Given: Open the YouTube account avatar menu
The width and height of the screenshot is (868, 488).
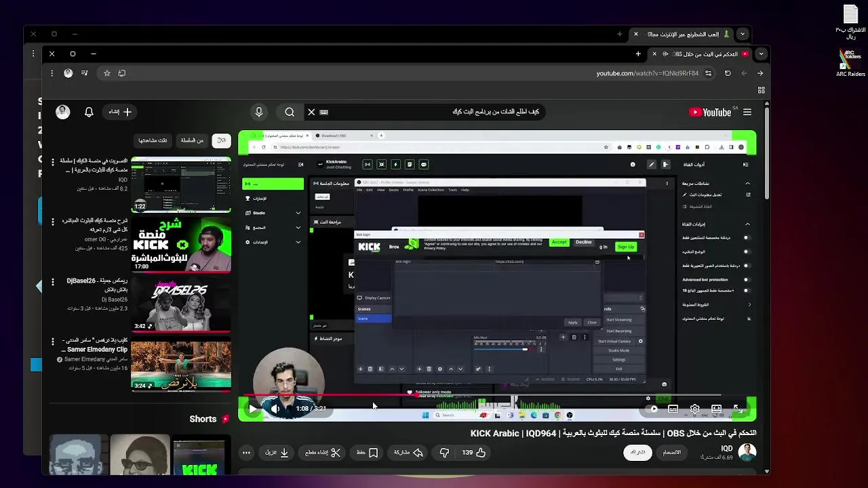Looking at the screenshot, I should [63, 112].
